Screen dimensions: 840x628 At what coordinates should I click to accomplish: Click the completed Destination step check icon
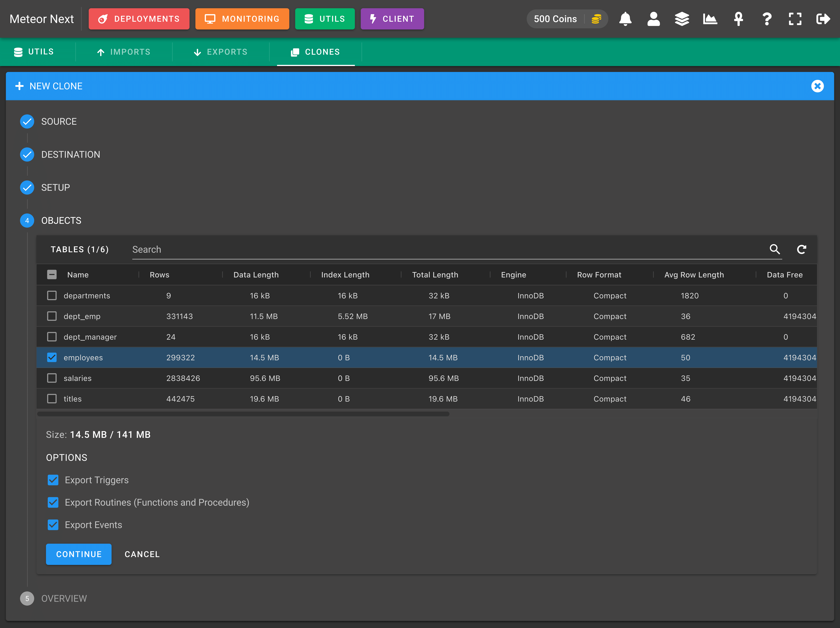coord(27,155)
